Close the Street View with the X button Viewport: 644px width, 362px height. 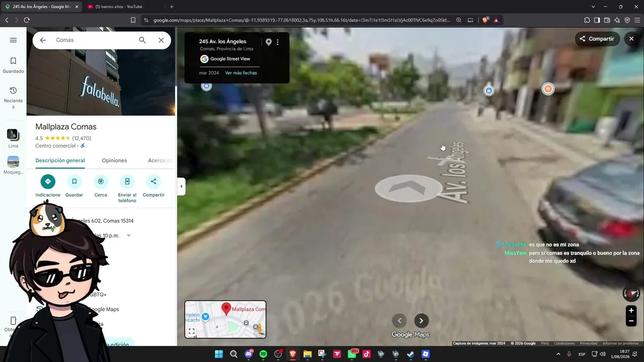pyautogui.click(x=631, y=39)
